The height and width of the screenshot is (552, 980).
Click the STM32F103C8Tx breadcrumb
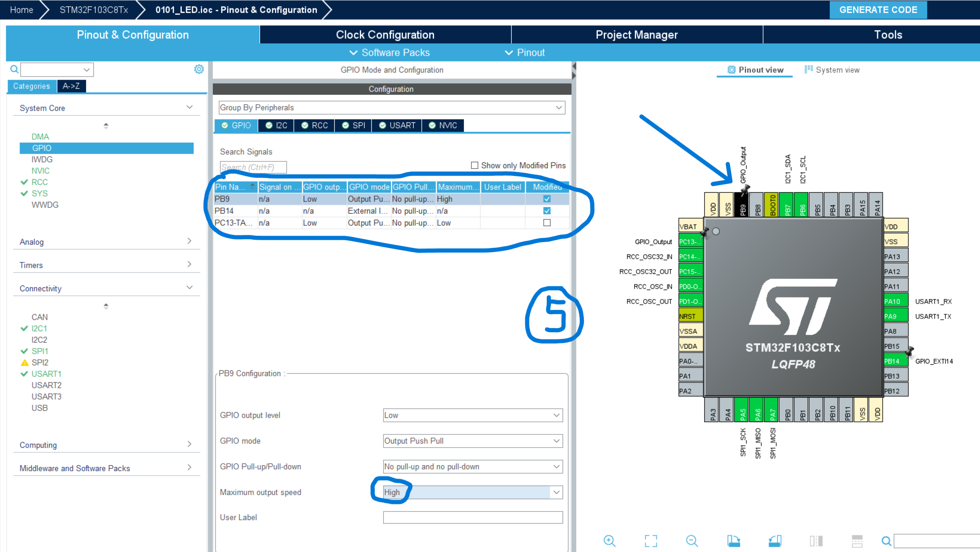point(94,10)
